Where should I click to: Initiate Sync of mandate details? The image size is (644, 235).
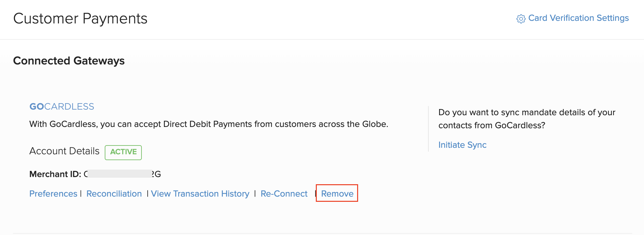(462, 145)
